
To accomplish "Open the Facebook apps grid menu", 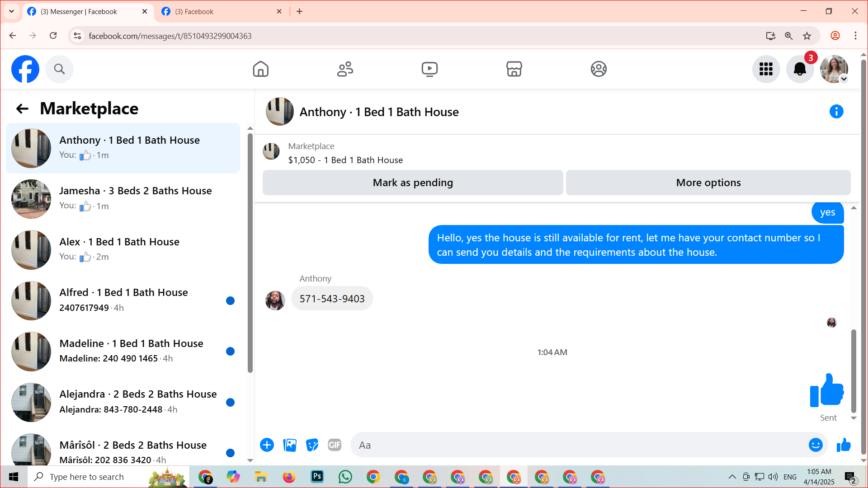I will point(766,69).
